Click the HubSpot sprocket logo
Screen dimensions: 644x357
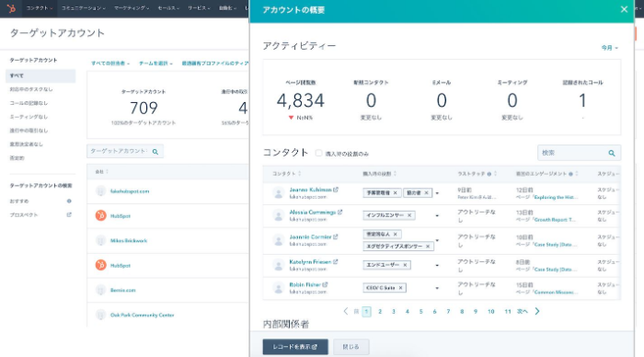coord(11,7)
